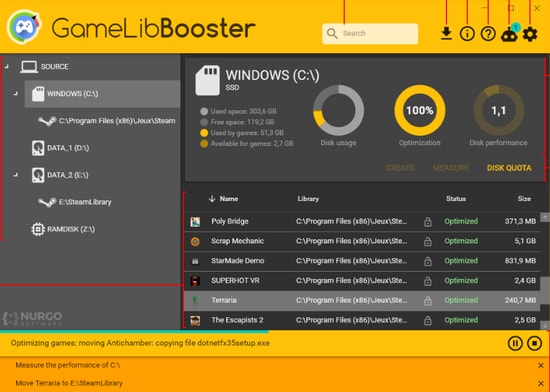Click the 5,1 GB size value
The height and width of the screenshot is (392, 550).
coord(525,241)
